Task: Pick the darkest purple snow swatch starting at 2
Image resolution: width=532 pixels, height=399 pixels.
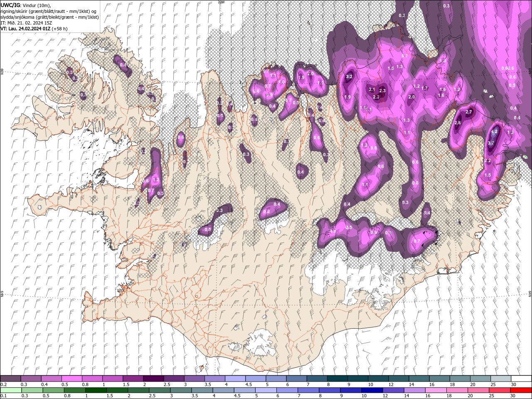Action: 153,379
